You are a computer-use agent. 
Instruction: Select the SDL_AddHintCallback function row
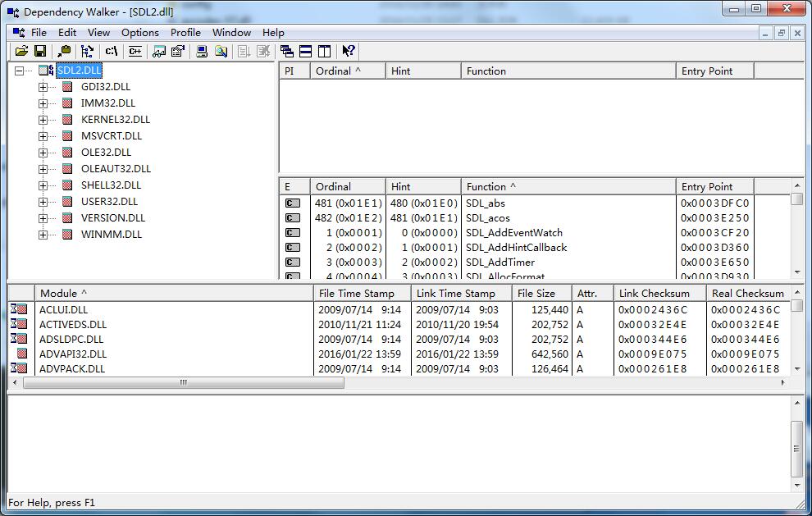[533, 247]
